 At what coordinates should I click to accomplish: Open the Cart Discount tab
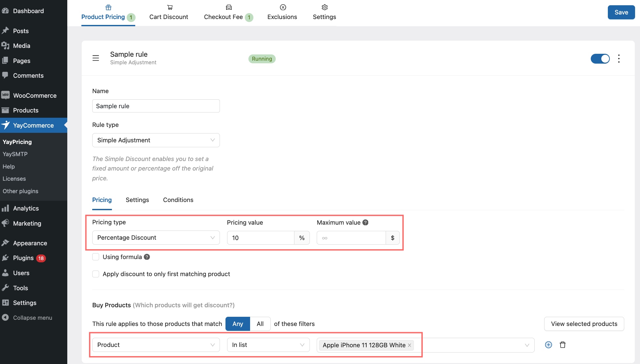point(169,12)
